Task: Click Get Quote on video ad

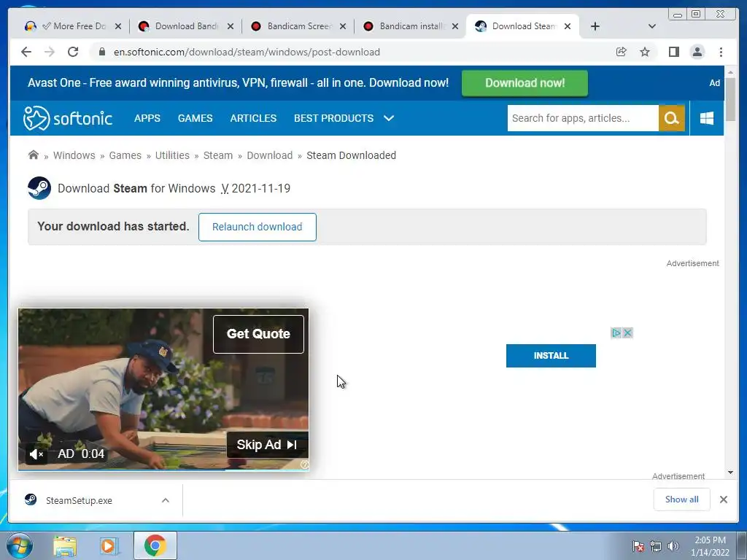Action: click(x=258, y=334)
